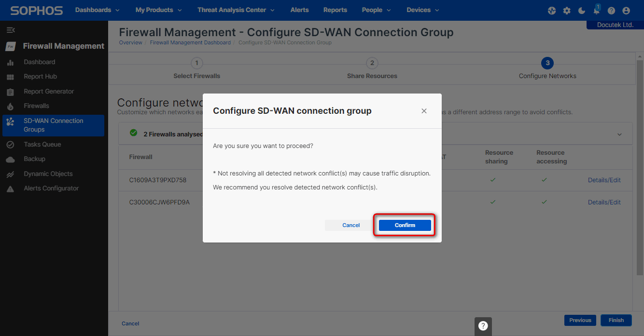This screenshot has height=336, width=644.
Task: Click the Finish button
Action: click(616, 320)
